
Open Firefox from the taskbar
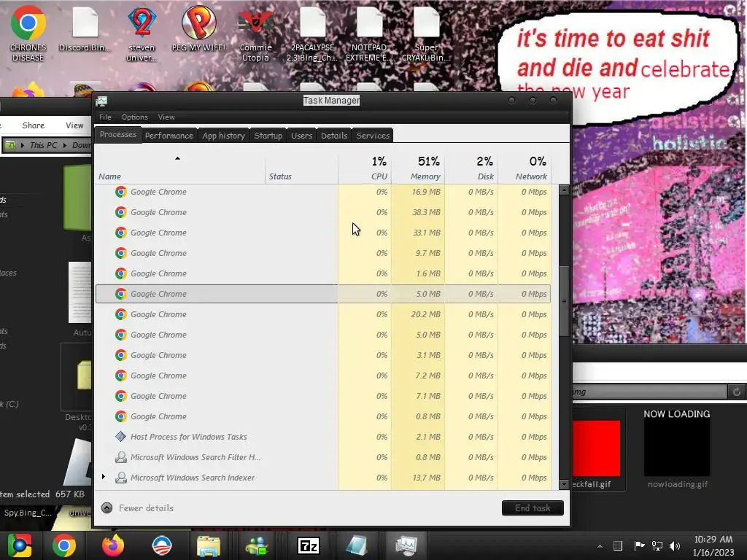pos(113,545)
